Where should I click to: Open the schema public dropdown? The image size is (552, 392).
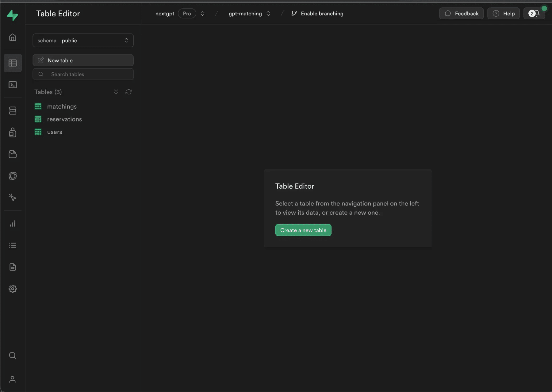[83, 40]
